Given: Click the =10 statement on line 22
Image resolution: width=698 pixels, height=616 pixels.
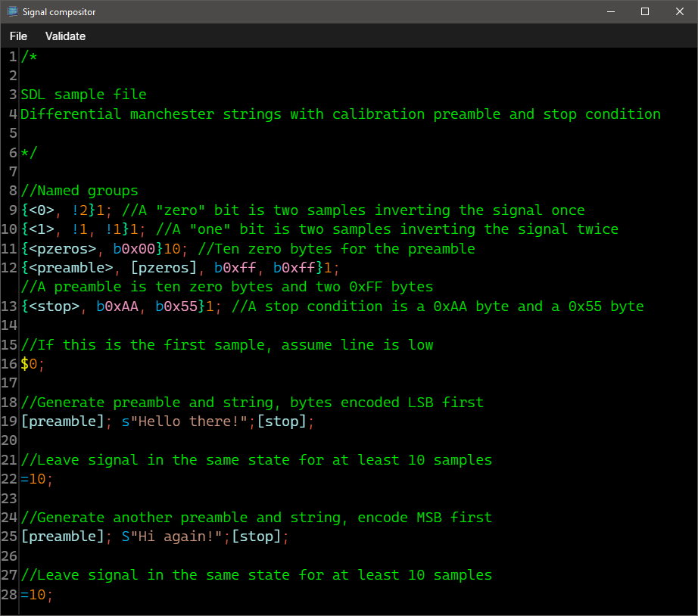Looking at the screenshot, I should pyautogui.click(x=33, y=479).
